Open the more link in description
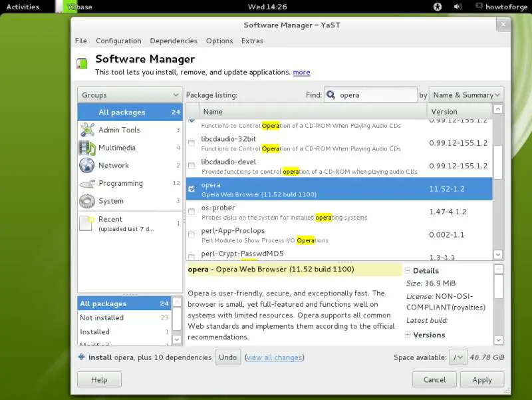The width and height of the screenshot is (532, 400). tap(301, 73)
